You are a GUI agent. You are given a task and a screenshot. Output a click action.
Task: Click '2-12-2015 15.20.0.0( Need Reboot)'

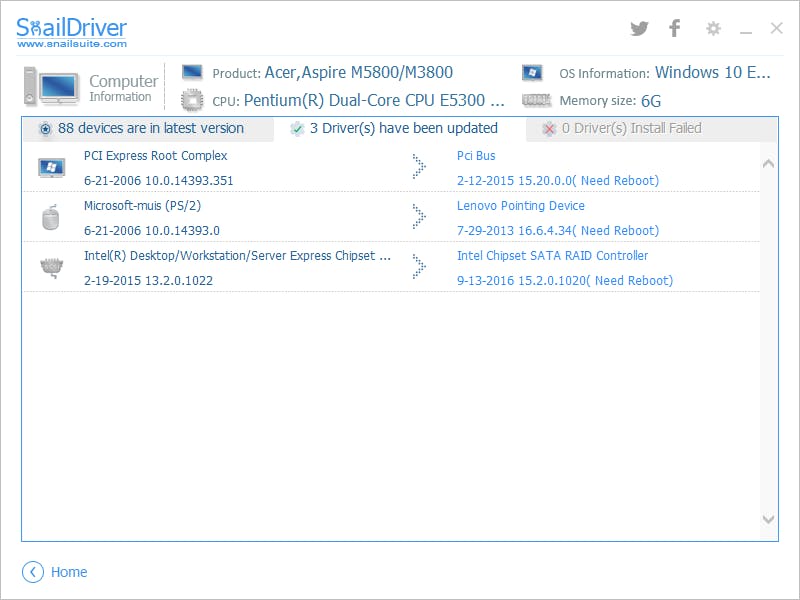(558, 181)
